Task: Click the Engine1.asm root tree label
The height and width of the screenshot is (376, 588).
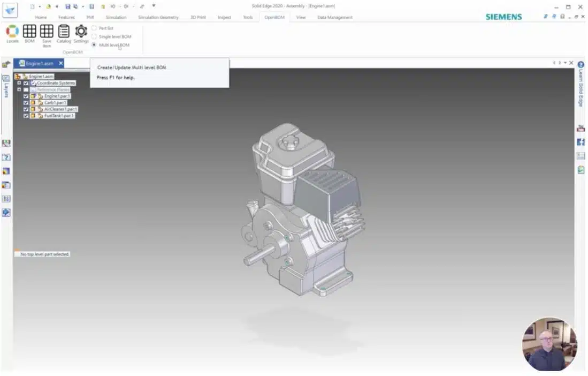Action: pyautogui.click(x=41, y=77)
